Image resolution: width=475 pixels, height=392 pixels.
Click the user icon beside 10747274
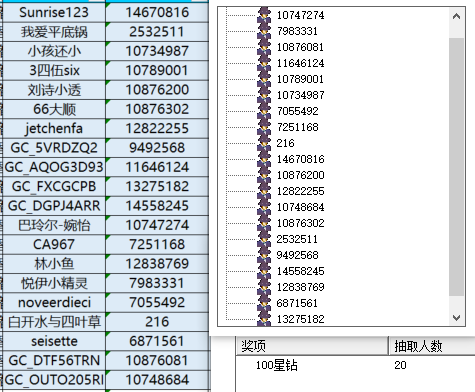tap(264, 15)
